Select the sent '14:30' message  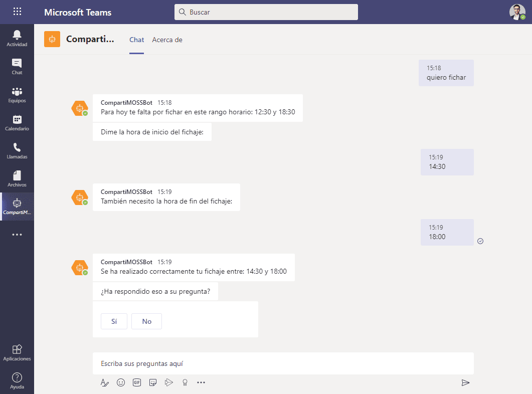click(x=447, y=162)
